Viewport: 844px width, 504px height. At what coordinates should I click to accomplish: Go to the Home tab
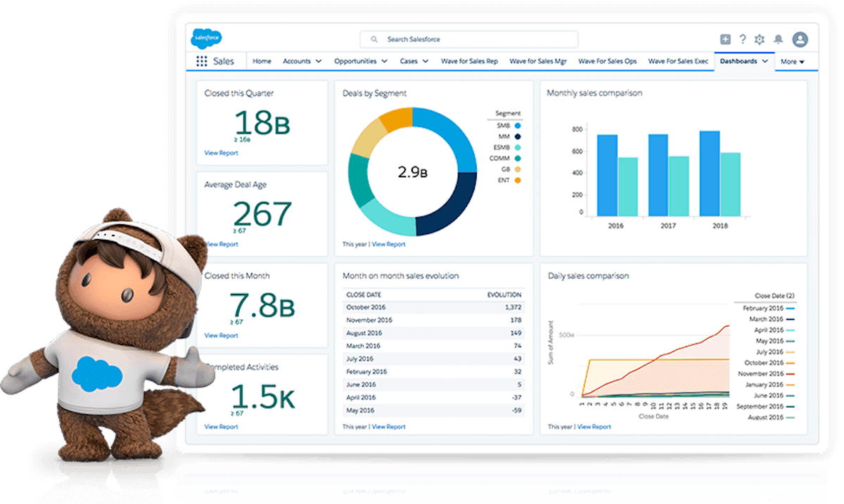(262, 61)
